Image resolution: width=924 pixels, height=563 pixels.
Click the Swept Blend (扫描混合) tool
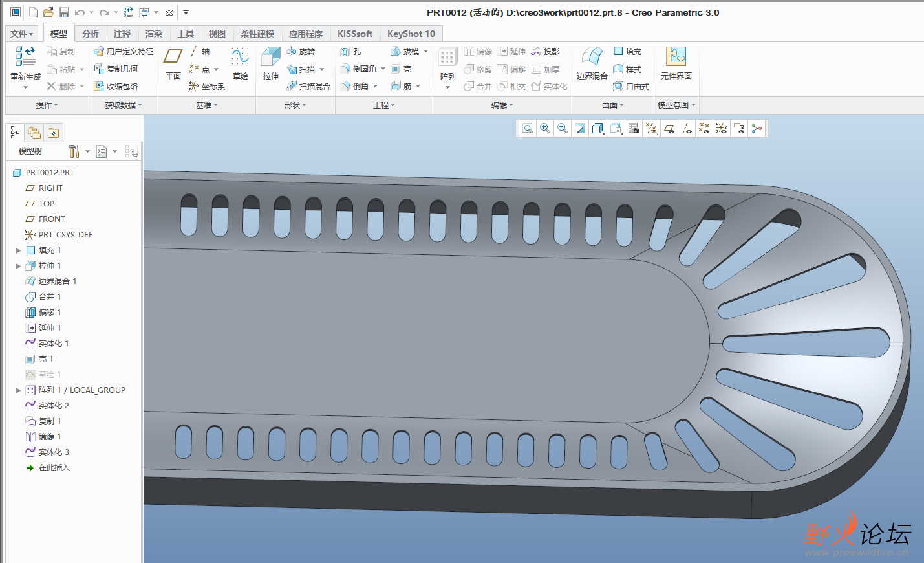[308, 86]
